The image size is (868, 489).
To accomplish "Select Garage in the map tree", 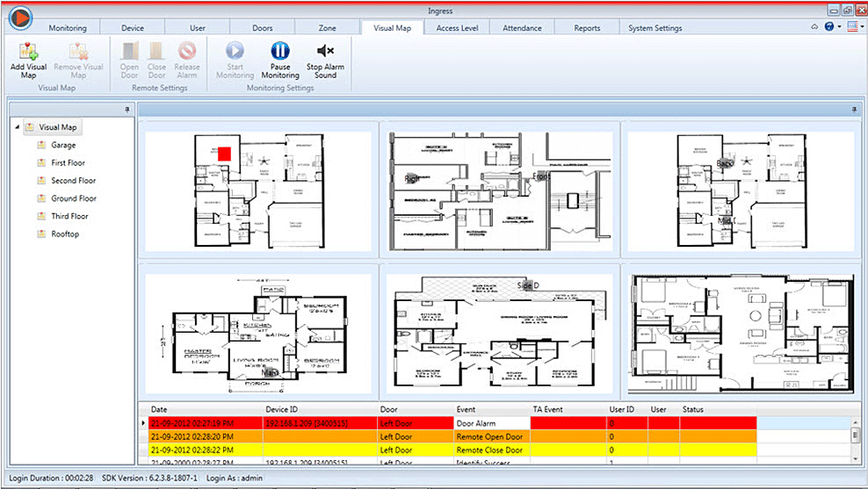I will point(63,146).
